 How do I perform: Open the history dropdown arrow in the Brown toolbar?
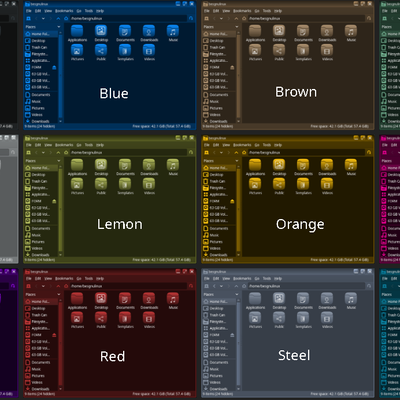coord(221,18)
